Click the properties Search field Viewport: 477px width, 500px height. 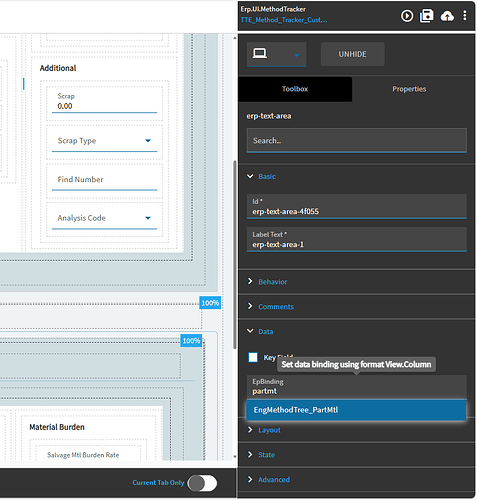(357, 140)
